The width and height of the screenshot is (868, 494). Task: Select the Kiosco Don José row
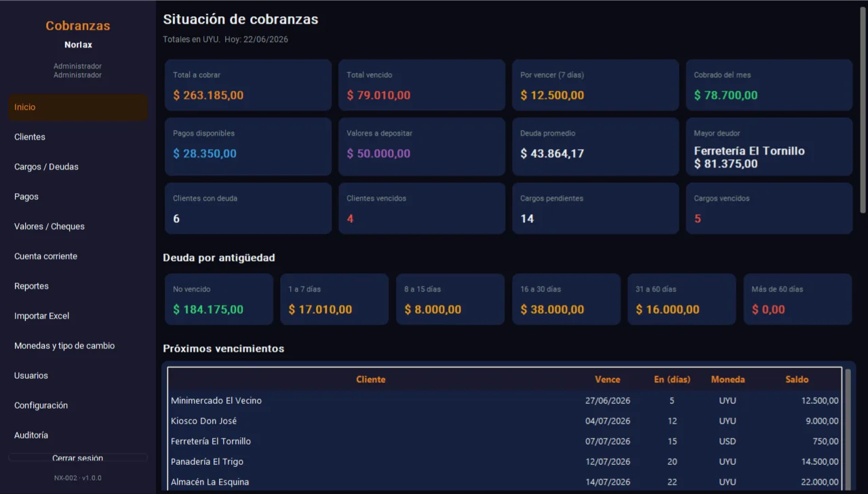pyautogui.click(x=505, y=421)
